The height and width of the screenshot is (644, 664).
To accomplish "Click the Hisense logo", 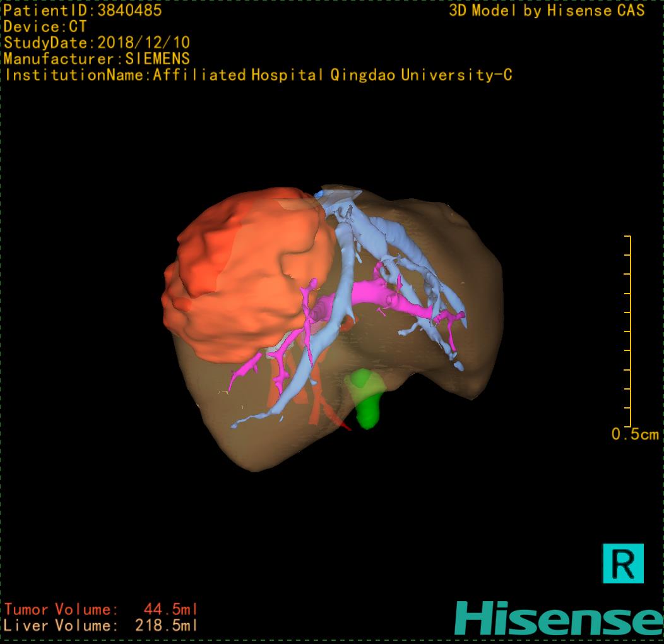I will [558, 618].
